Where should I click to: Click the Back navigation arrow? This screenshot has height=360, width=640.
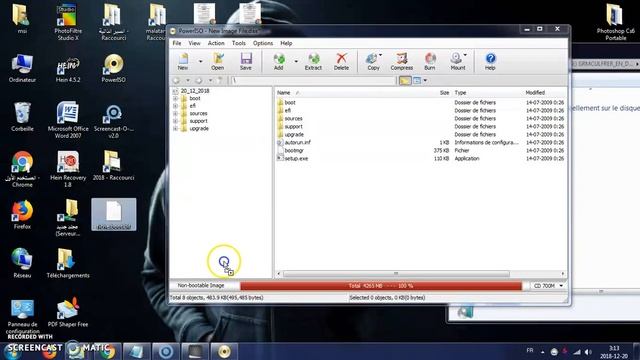[x=176, y=80]
